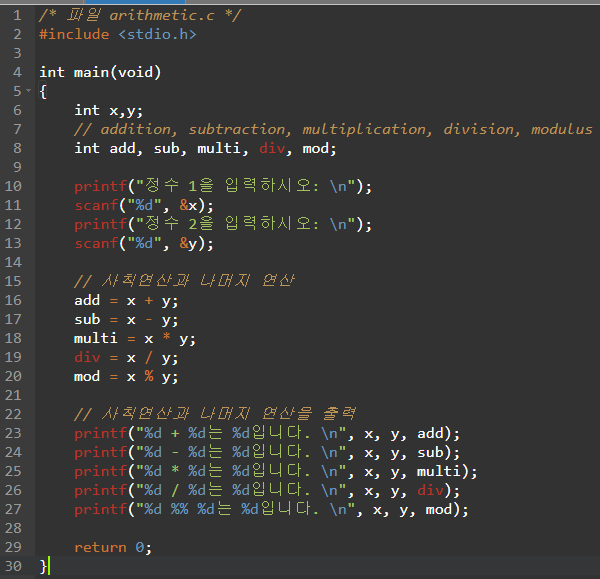This screenshot has width=600, height=579.
Task: Click the 'sub' variable on line 17
Action: pos(87,320)
